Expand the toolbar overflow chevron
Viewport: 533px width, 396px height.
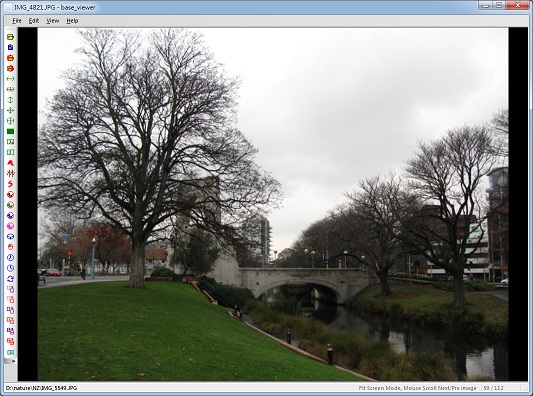(x=13, y=361)
